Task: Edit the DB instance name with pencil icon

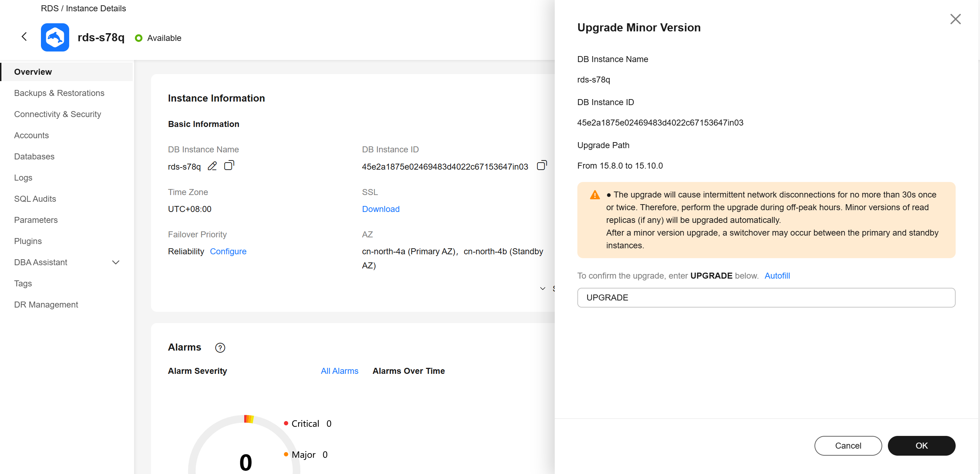Action: [x=212, y=166]
